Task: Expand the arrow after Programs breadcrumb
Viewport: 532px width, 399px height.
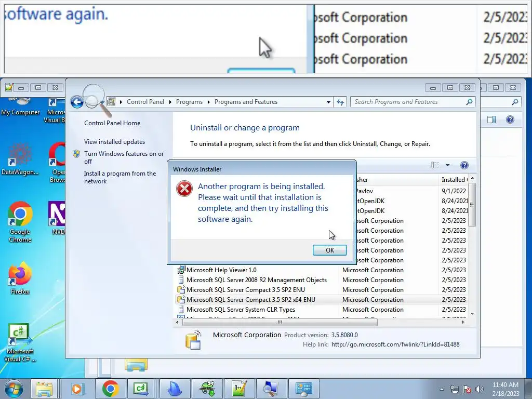Action: (x=208, y=102)
